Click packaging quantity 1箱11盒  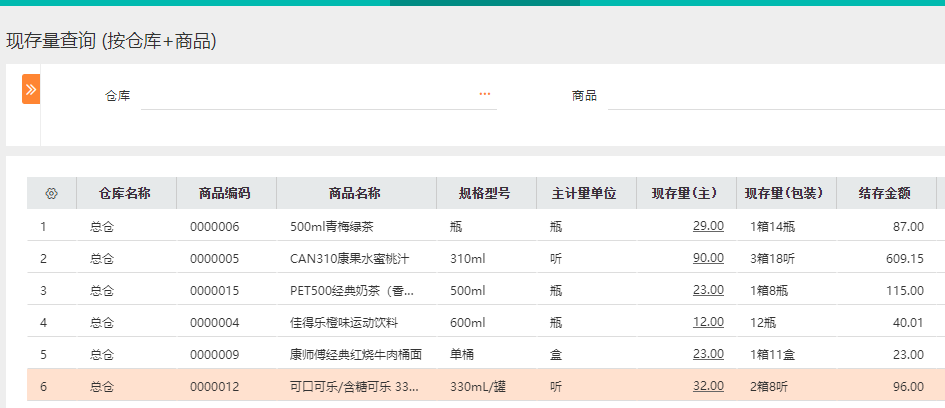pyautogui.click(x=773, y=355)
